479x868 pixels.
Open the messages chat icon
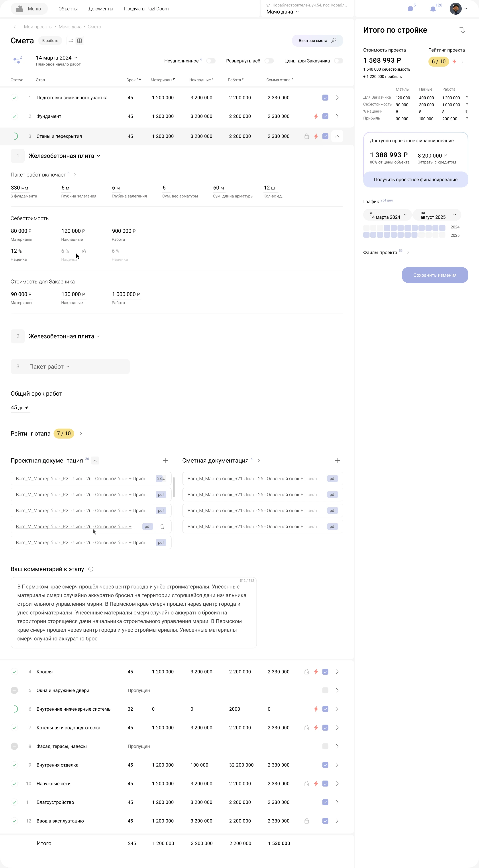tap(410, 9)
